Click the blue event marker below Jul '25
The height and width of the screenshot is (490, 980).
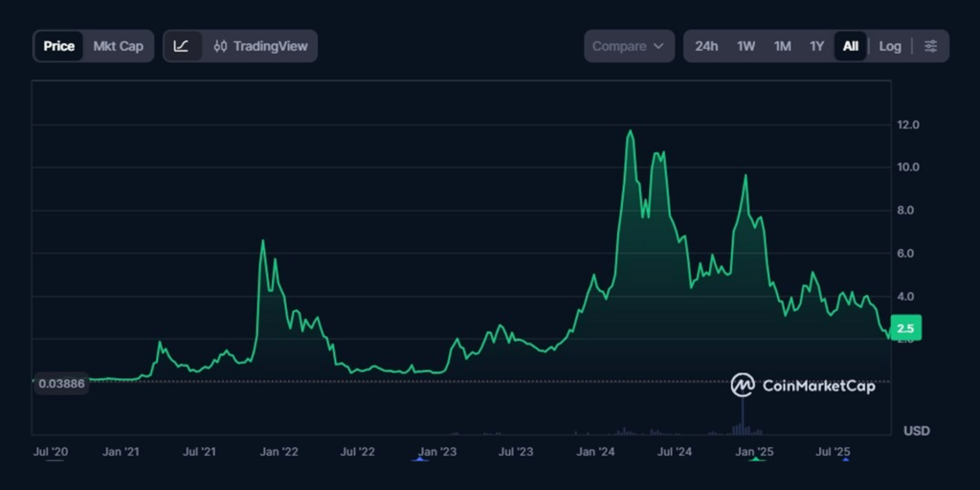pyautogui.click(x=846, y=459)
